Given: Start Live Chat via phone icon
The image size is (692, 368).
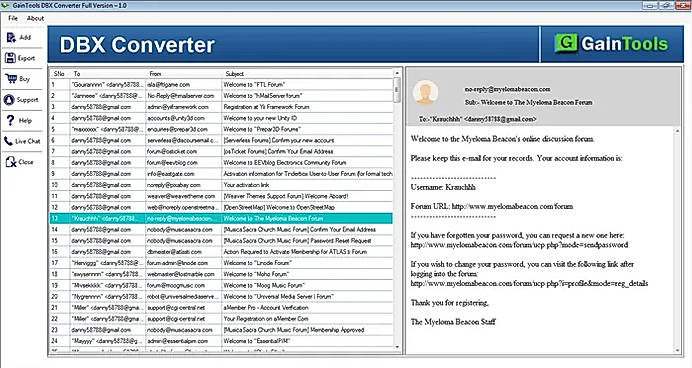Looking at the screenshot, I should (8, 141).
